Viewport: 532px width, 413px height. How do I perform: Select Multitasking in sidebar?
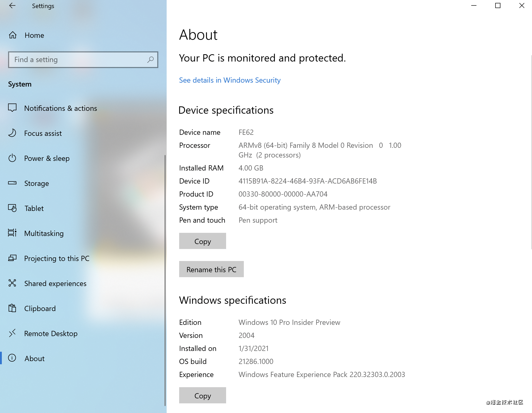[x=44, y=233]
